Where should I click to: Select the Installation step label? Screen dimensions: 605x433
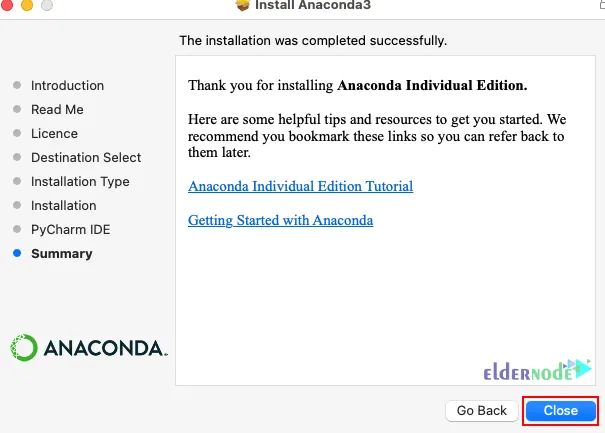[64, 206]
